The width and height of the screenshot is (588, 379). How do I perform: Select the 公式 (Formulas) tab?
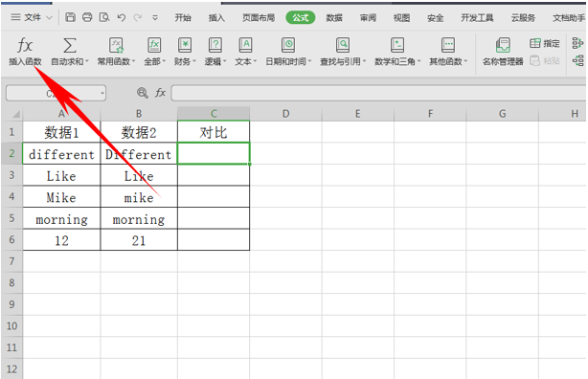301,17
